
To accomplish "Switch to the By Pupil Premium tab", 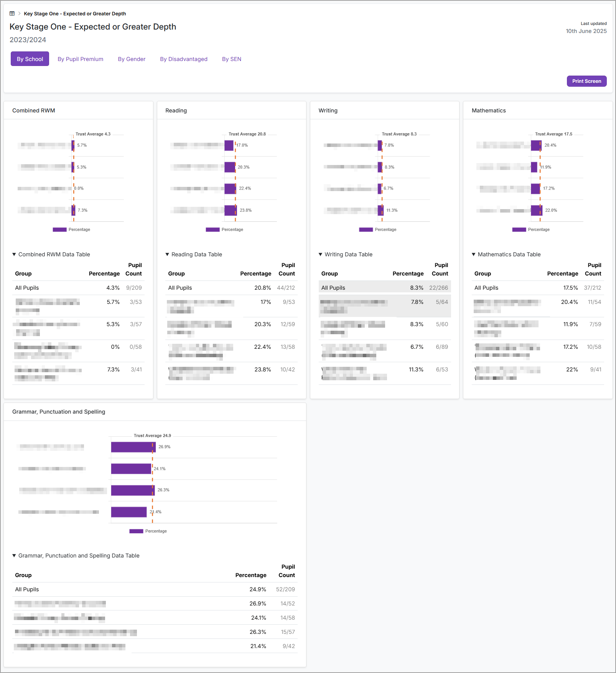I will (x=80, y=59).
